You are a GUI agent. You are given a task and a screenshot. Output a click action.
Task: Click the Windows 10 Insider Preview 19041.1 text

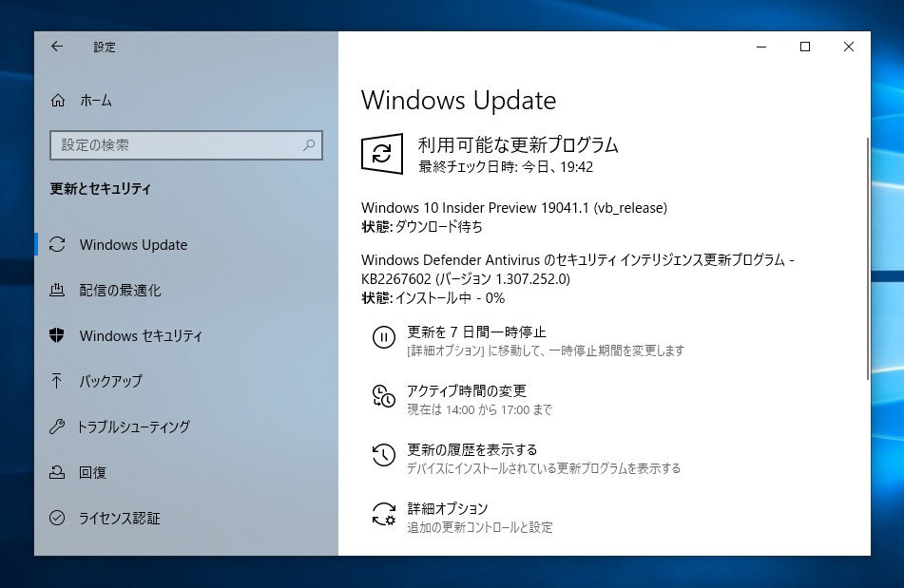[x=513, y=207]
